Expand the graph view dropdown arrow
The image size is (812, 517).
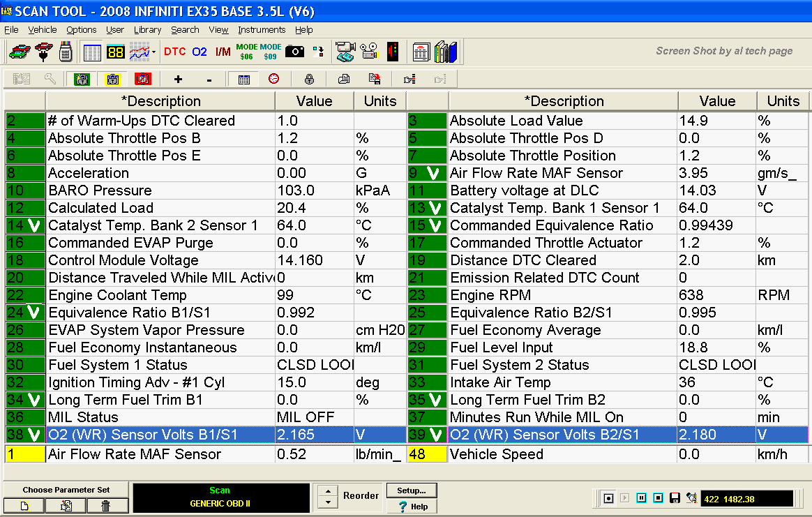pos(153,52)
